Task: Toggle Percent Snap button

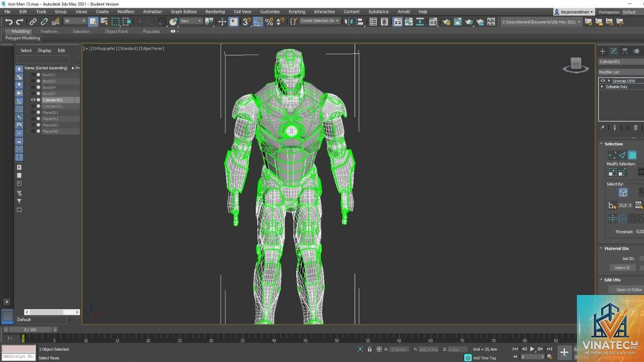Action: 269,21
